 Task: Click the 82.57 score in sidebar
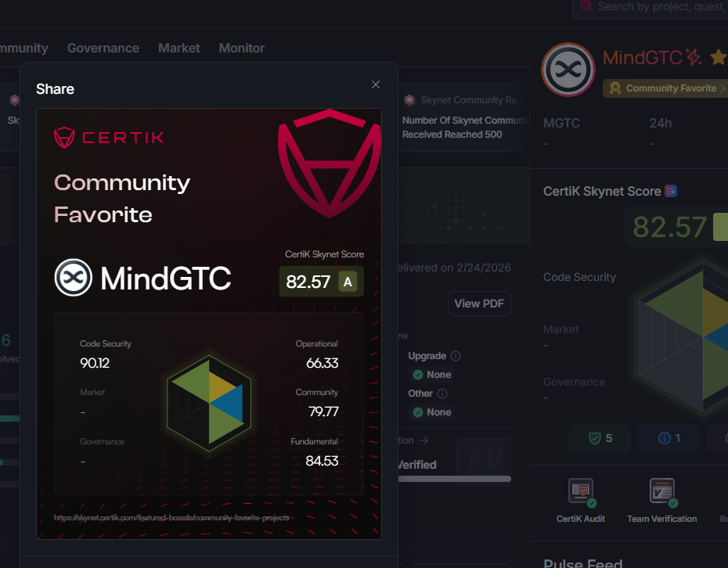click(x=669, y=227)
